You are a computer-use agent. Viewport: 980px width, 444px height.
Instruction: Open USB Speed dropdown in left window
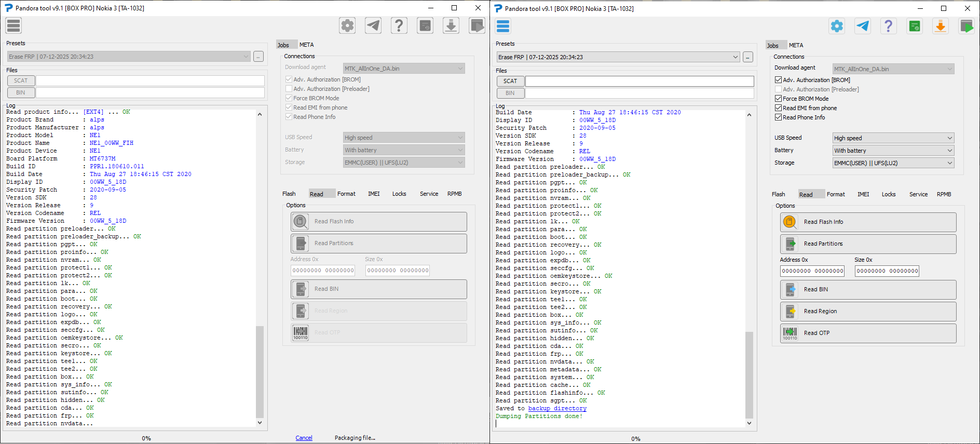(404, 138)
